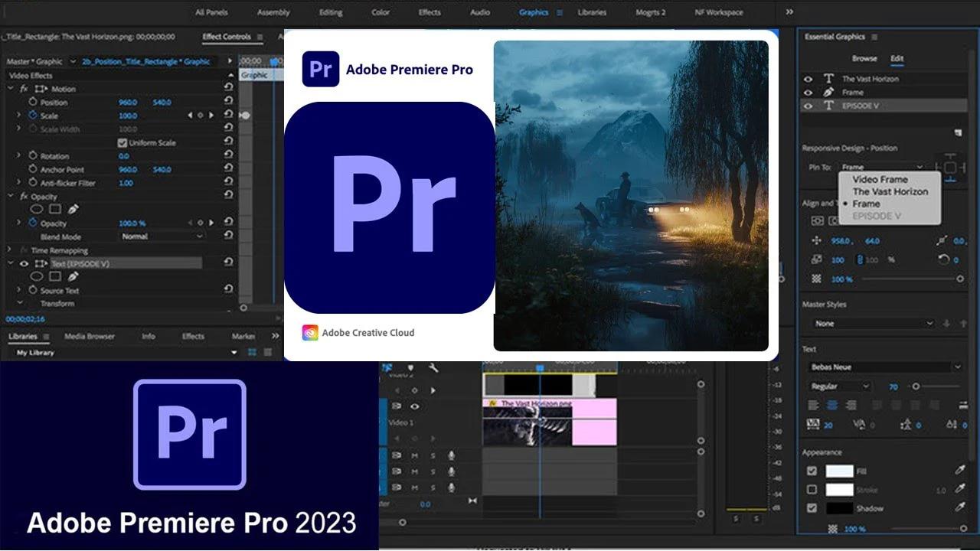Uncheck the Uniform Scale checkbox
Screen dimensions: 980x551
pyautogui.click(x=122, y=142)
